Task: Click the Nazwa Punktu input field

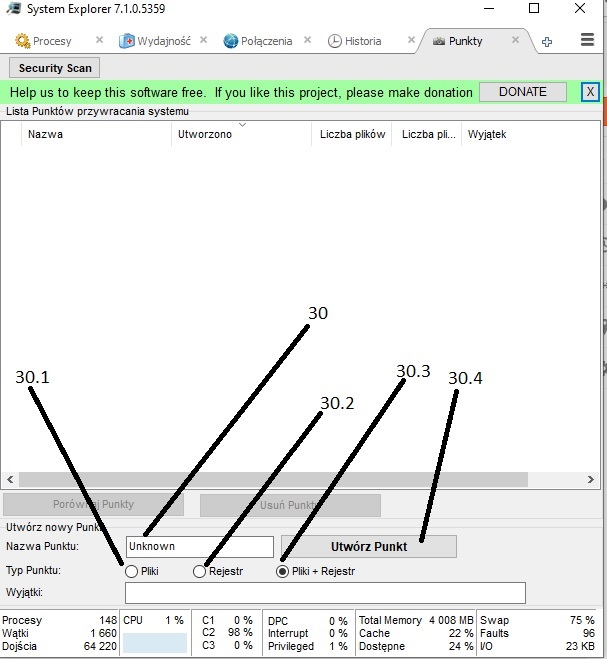Action: [200, 546]
